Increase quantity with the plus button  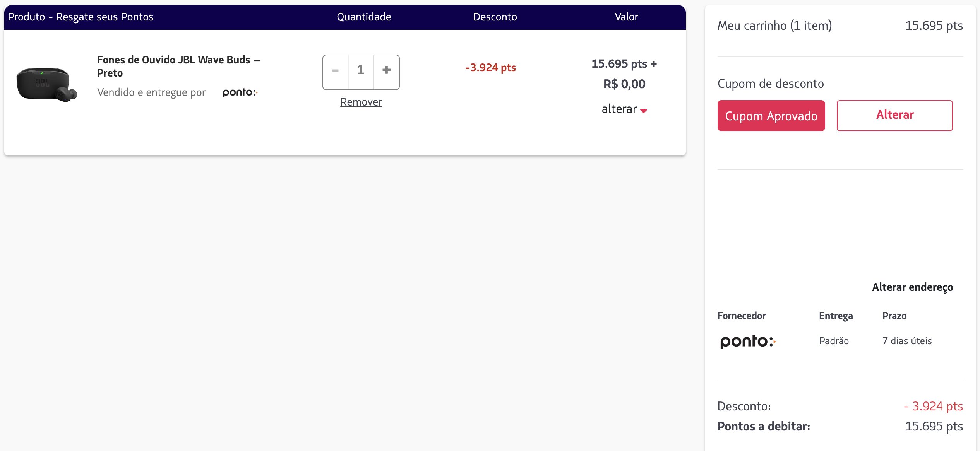point(386,72)
